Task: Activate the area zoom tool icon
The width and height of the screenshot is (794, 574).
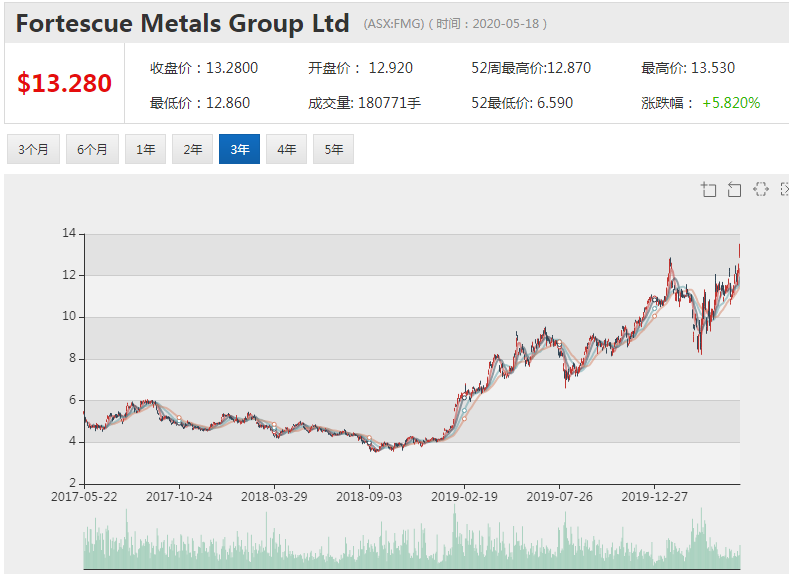Action: [708, 190]
